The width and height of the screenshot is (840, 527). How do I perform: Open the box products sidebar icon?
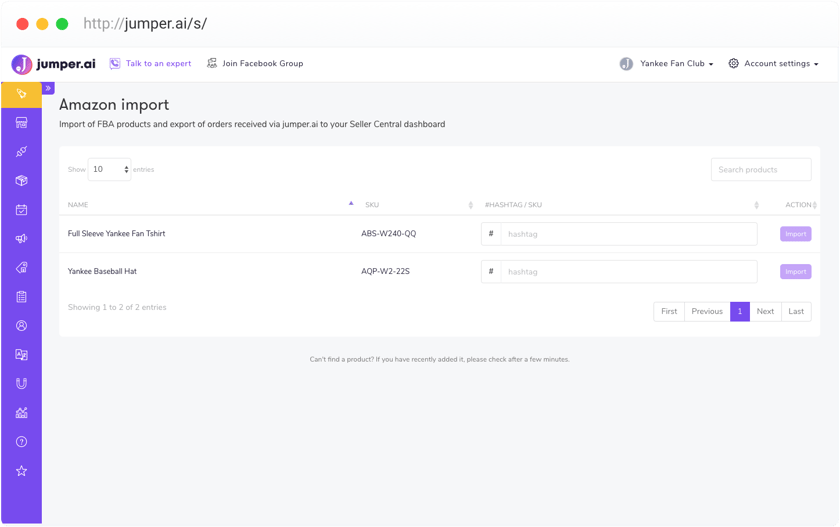coord(21,181)
